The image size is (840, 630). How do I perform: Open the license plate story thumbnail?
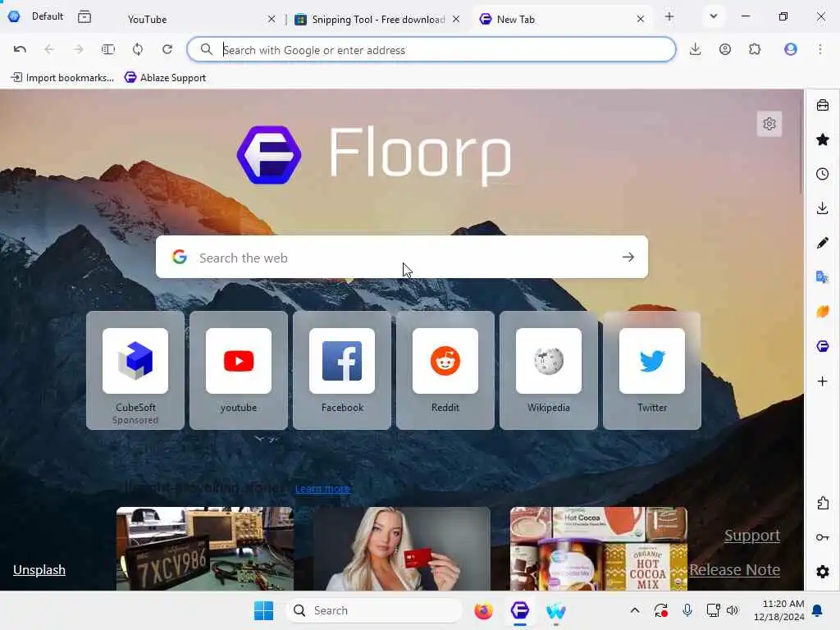205,549
